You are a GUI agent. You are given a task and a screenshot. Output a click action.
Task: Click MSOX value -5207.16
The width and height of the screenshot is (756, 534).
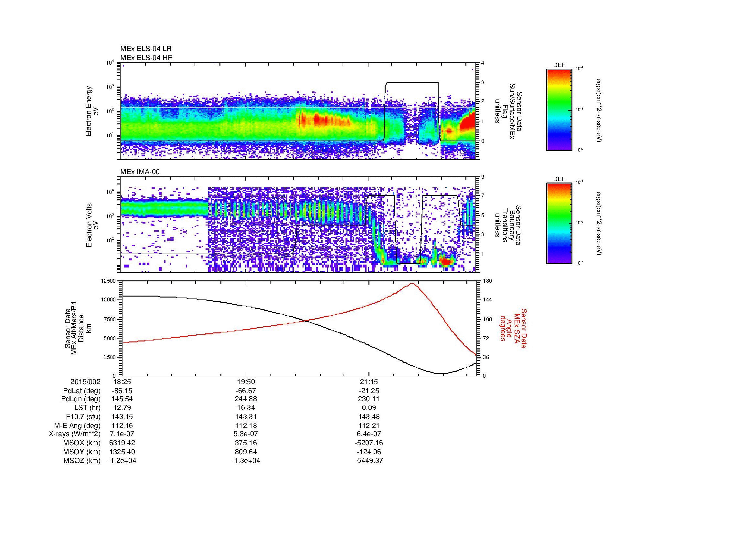tap(369, 443)
